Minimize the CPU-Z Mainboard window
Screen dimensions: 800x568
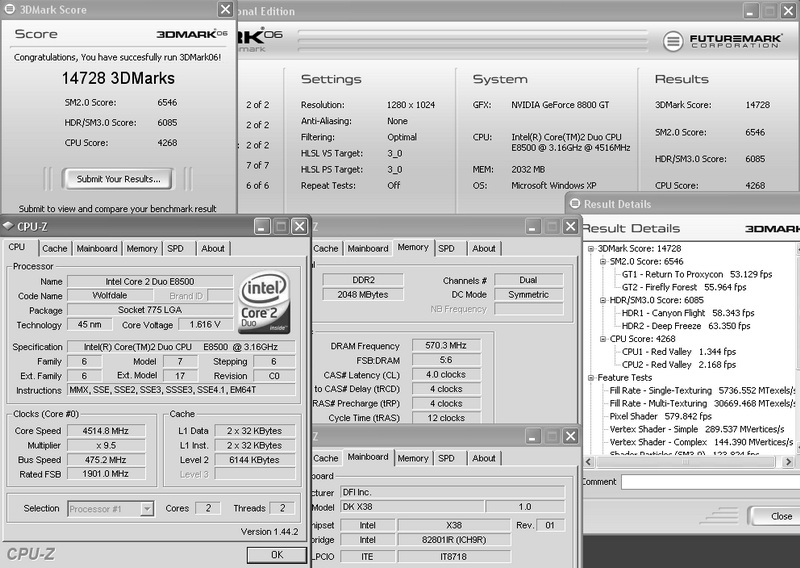(533, 436)
